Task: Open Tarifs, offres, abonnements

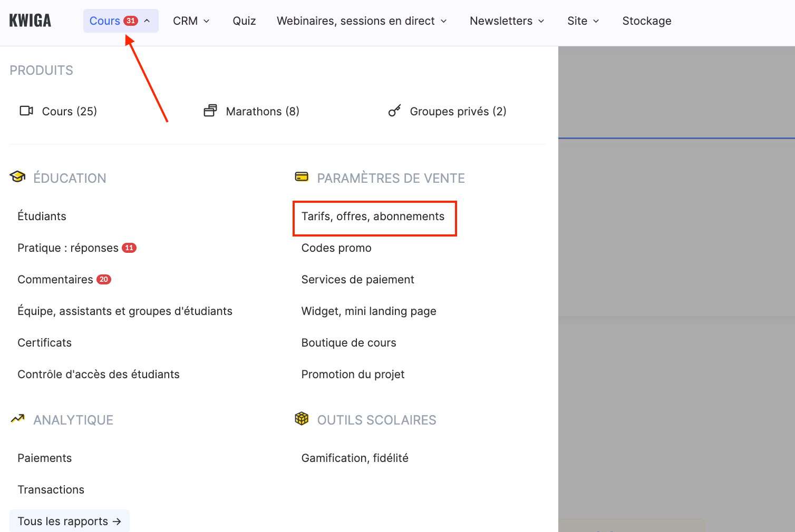Action: 373,216
